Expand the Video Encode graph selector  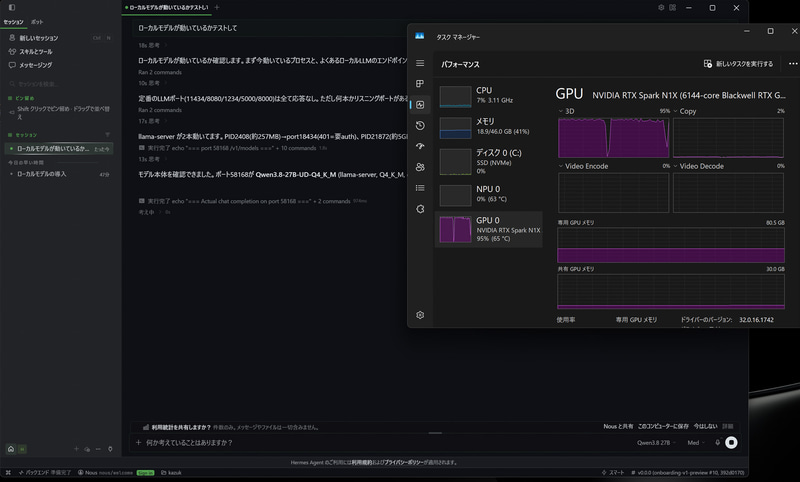[x=583, y=166]
